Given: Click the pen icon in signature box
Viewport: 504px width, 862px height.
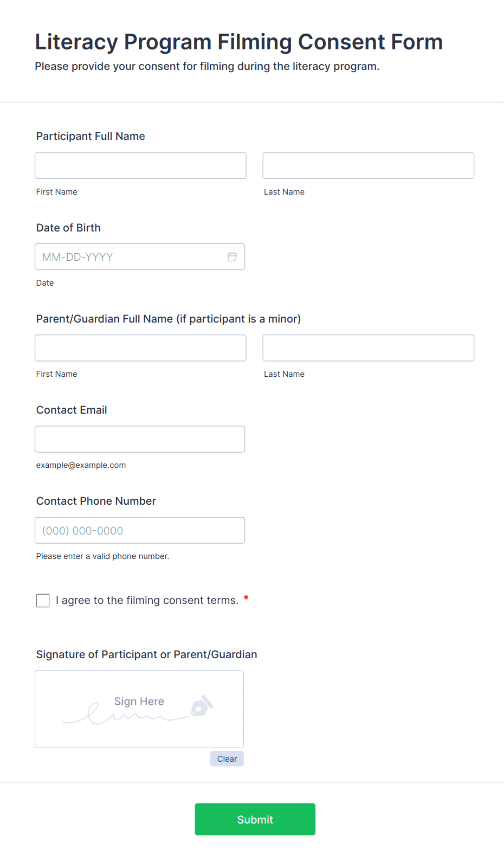Looking at the screenshot, I should 202,705.
